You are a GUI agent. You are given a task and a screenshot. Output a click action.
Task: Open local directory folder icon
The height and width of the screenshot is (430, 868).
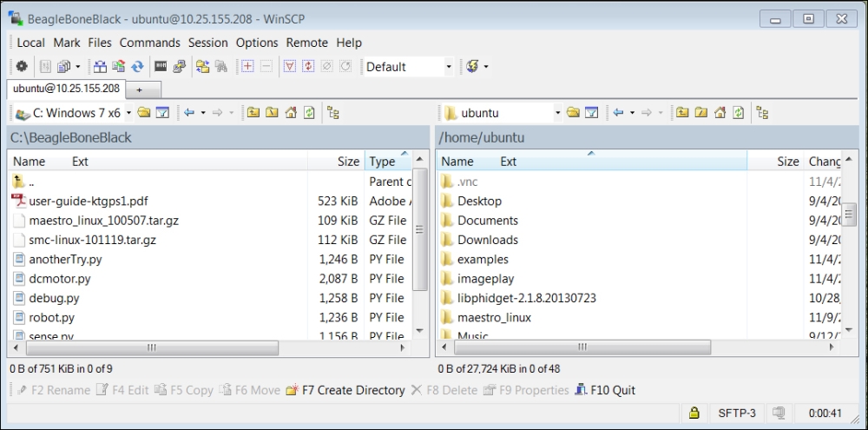(144, 113)
